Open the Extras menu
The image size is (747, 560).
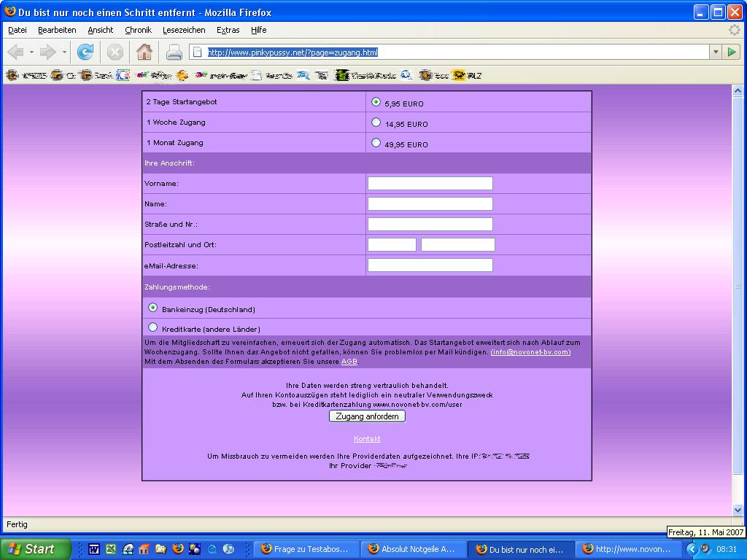(x=228, y=30)
